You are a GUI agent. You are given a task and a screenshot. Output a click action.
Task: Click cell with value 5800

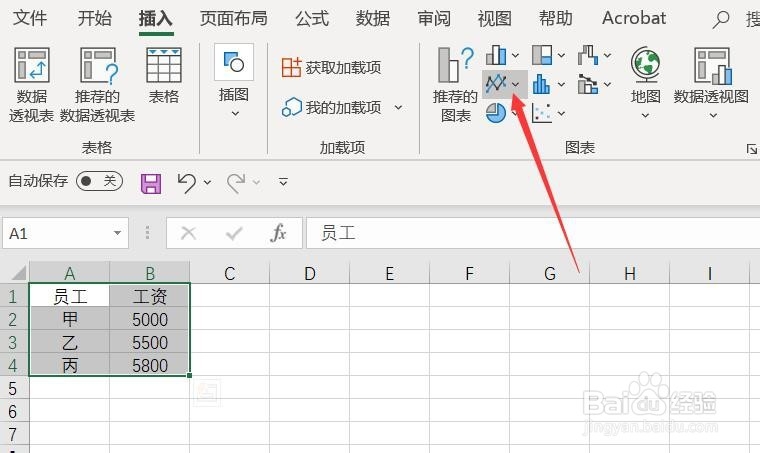pyautogui.click(x=150, y=365)
